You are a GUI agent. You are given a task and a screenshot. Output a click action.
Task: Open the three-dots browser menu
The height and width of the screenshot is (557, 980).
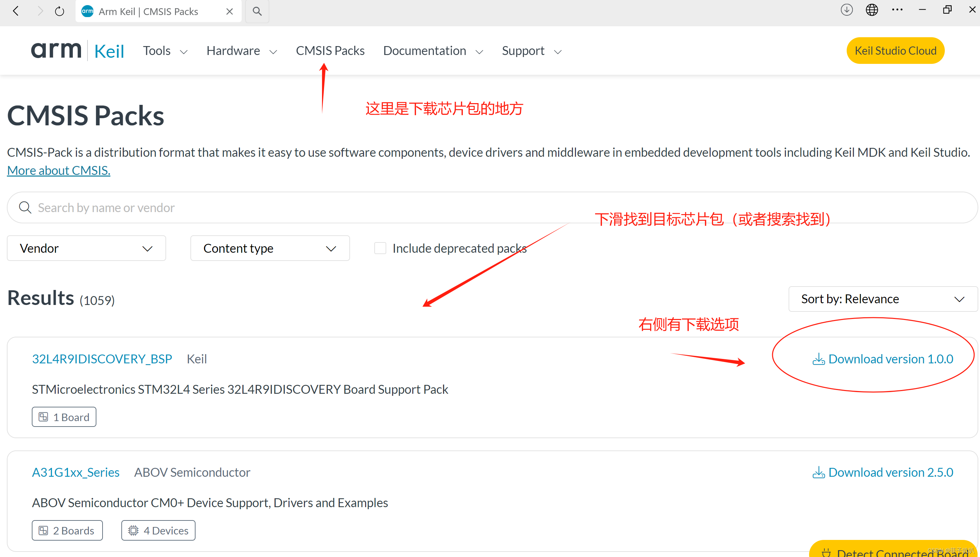click(897, 10)
